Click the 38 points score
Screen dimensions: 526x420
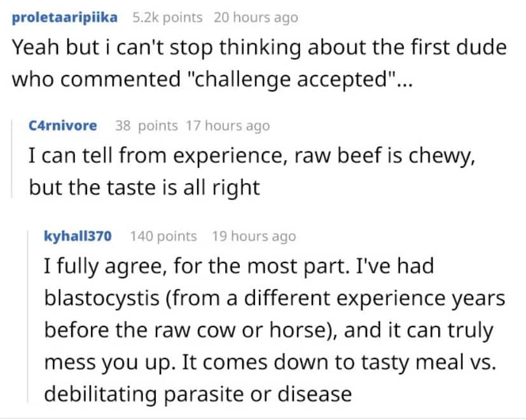(x=146, y=126)
